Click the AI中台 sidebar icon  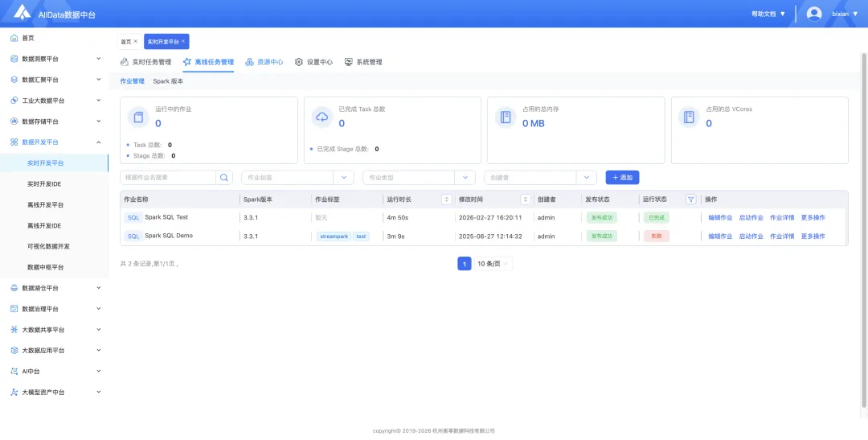click(x=14, y=372)
